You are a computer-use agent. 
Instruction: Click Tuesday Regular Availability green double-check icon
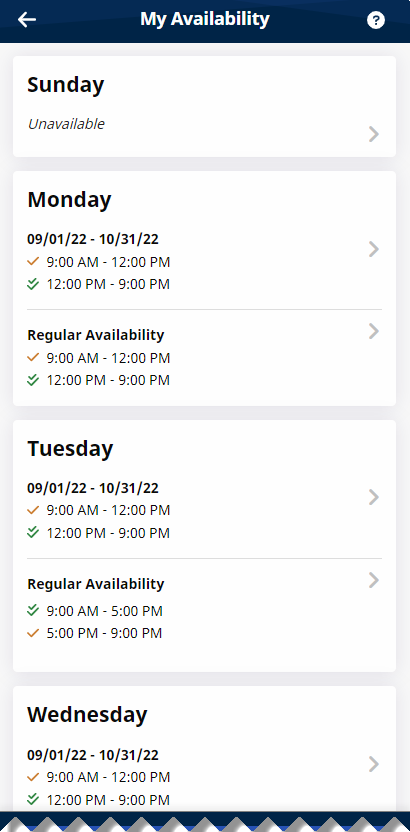click(33, 611)
